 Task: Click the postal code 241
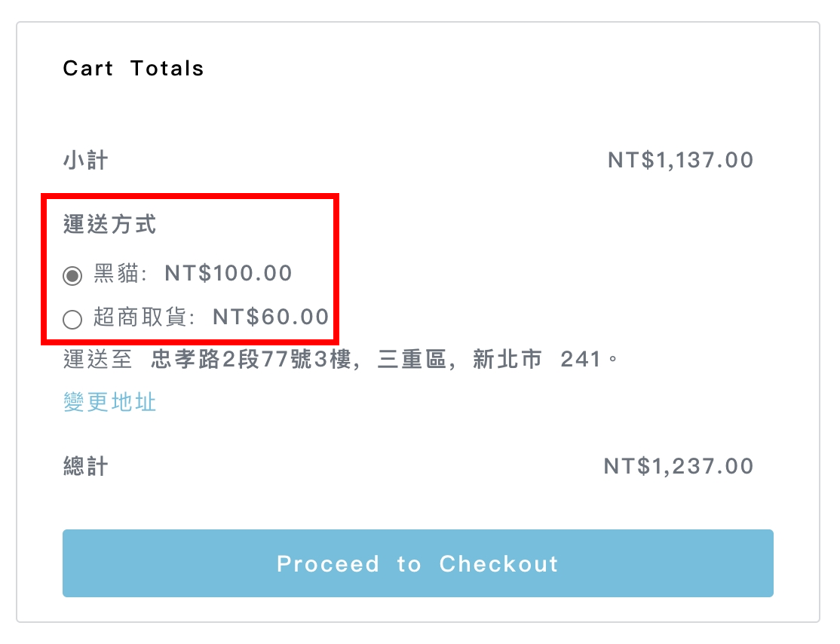coord(581,360)
